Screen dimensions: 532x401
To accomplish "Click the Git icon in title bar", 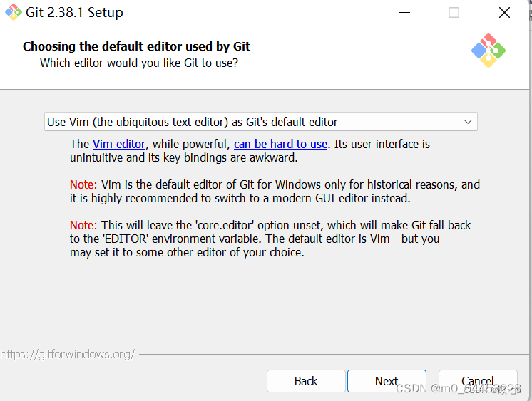I will click(14, 12).
